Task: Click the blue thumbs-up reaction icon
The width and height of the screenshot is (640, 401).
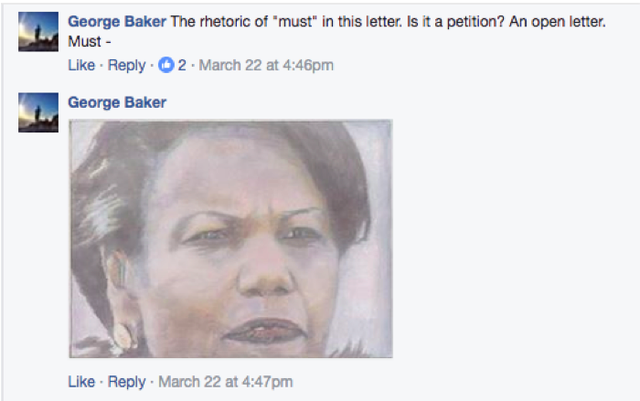Action: pos(167,66)
